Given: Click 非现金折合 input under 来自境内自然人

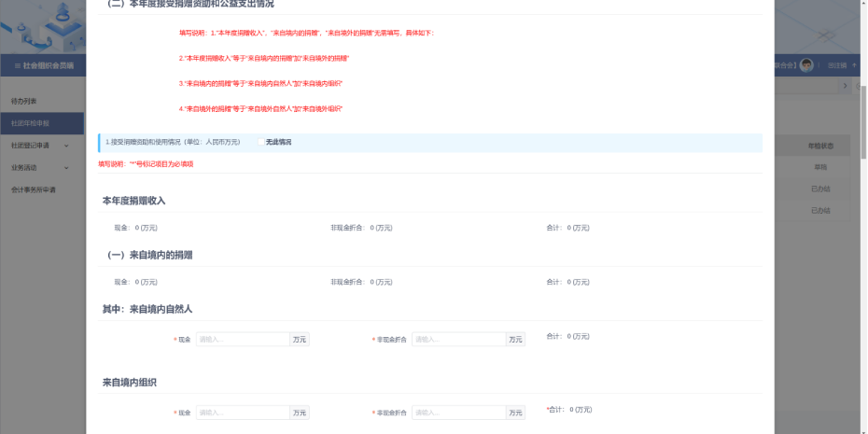Looking at the screenshot, I should [x=457, y=340].
